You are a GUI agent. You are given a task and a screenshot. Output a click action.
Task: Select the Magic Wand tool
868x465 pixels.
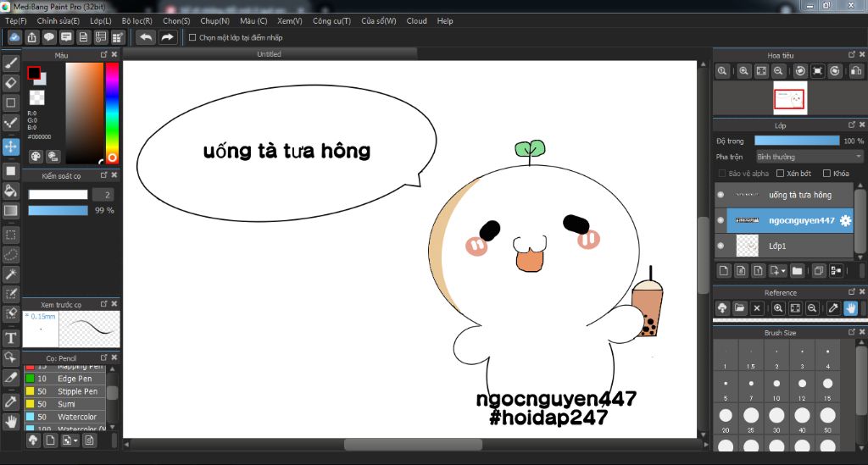tap(10, 274)
